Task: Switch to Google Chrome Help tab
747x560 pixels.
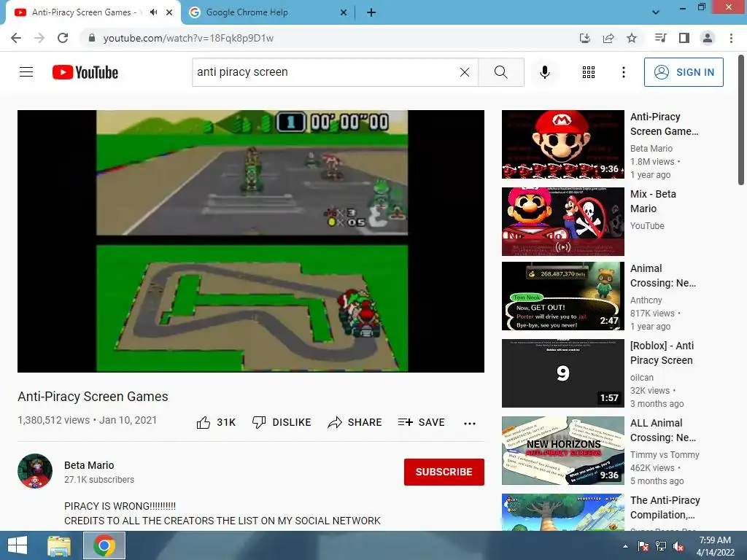Action: tap(268, 12)
